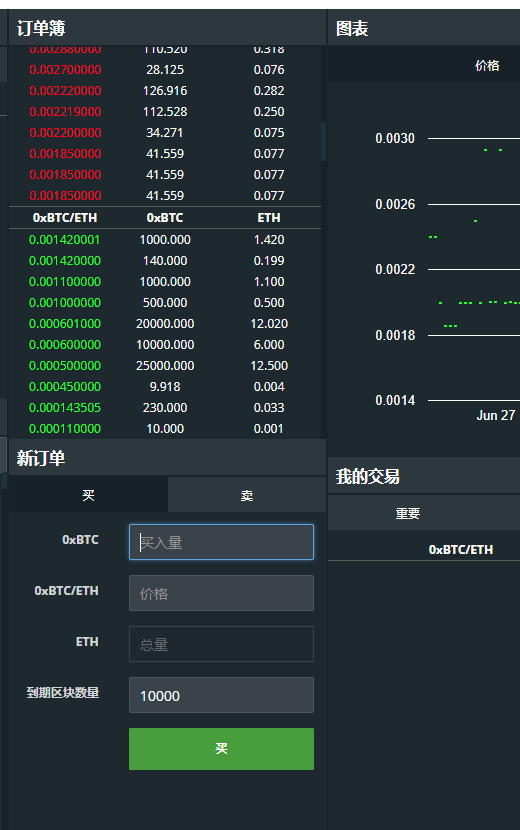Image resolution: width=520 pixels, height=830 pixels.
Task: Click the 0xBTC/ETH column header in order book
Action: tap(65, 218)
